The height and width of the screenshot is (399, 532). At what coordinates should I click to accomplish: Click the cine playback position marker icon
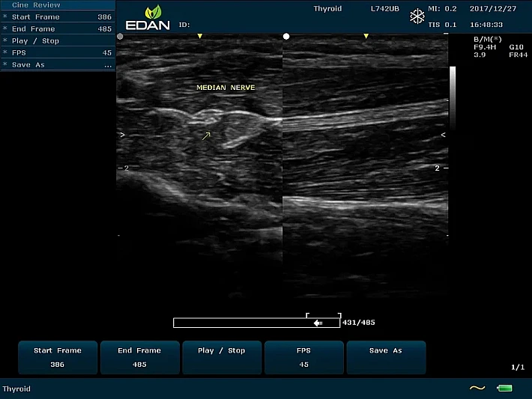[x=318, y=323]
